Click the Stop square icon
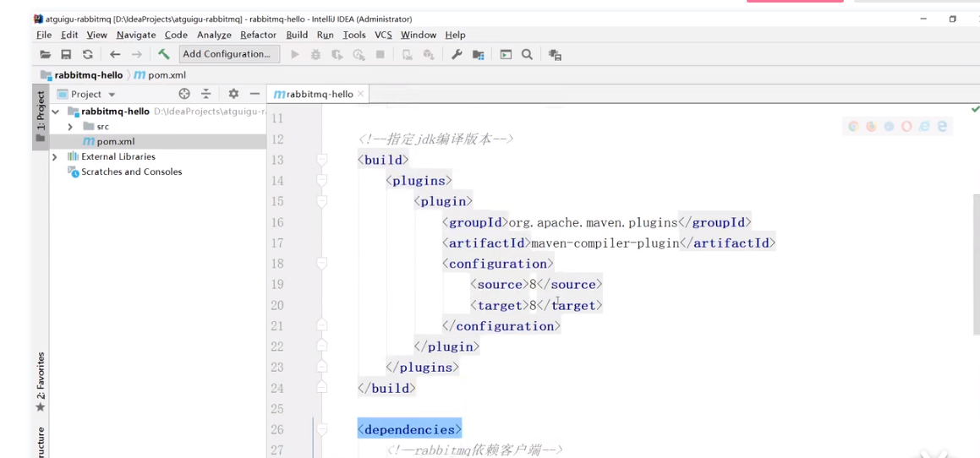 click(380, 54)
